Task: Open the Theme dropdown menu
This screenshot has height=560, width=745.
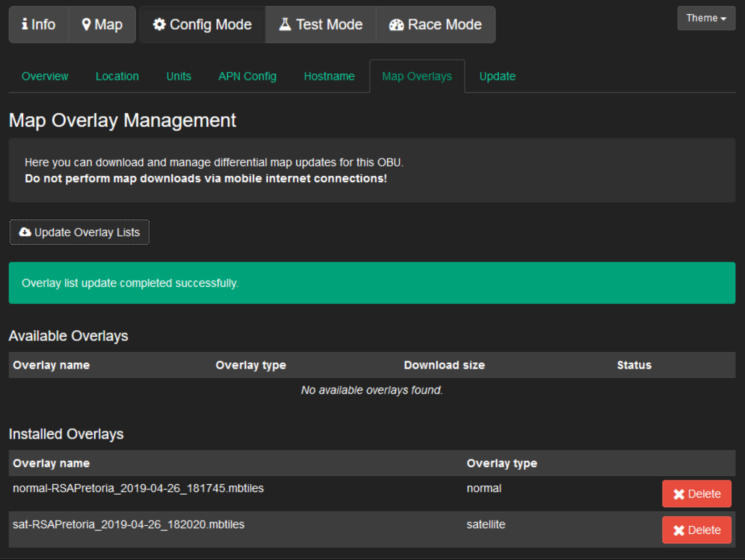Action: pyautogui.click(x=706, y=18)
